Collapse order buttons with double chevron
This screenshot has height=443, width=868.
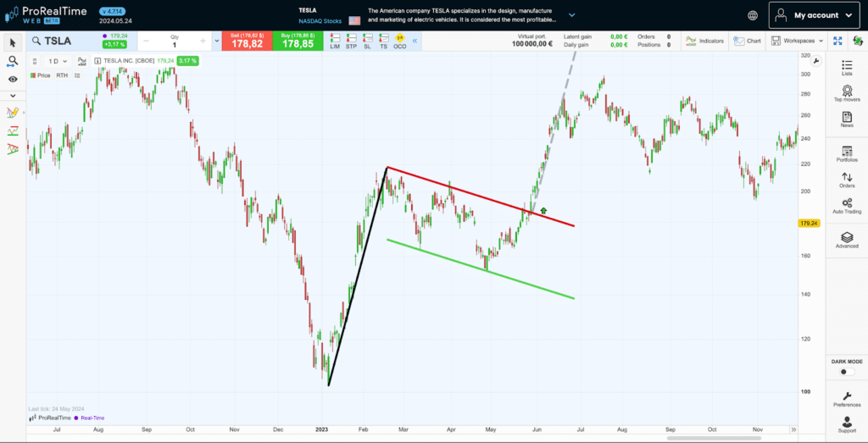(415, 41)
